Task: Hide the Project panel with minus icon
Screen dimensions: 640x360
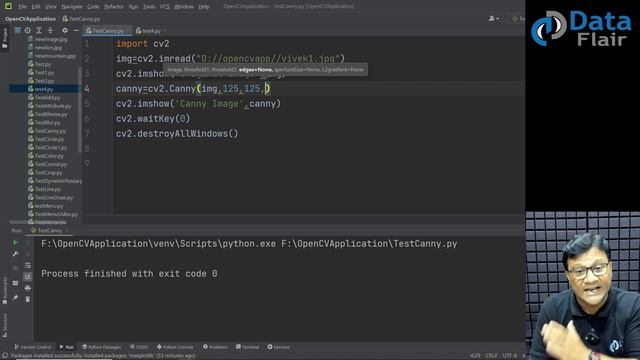Action: tap(76, 30)
